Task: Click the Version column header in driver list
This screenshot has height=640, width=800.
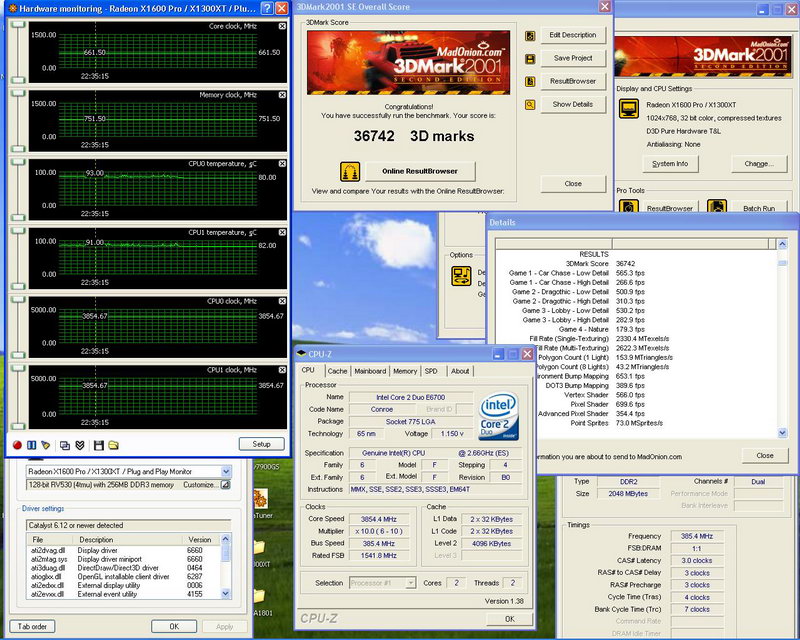Action: (x=201, y=539)
